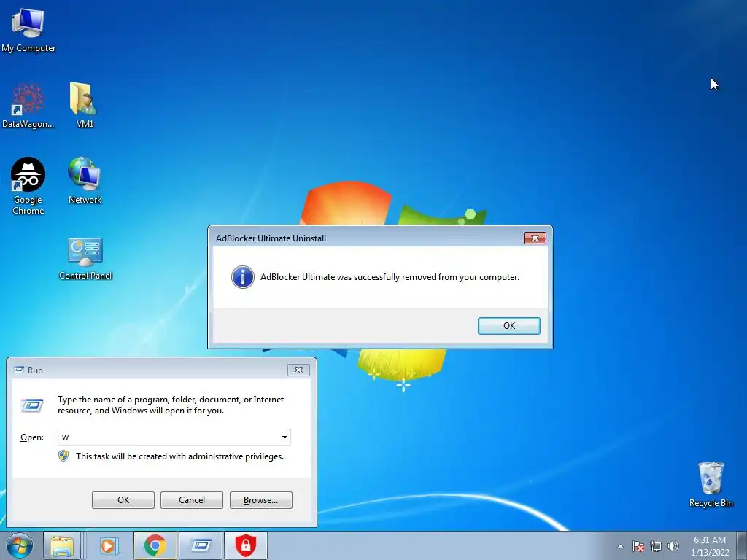This screenshot has height=560, width=747.
Task: Close the Run dialog with the X button
Action: tap(298, 370)
